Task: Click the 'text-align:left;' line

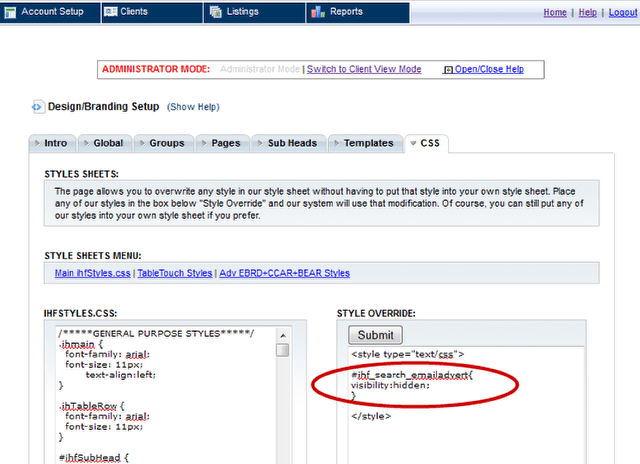Action: click(121, 375)
